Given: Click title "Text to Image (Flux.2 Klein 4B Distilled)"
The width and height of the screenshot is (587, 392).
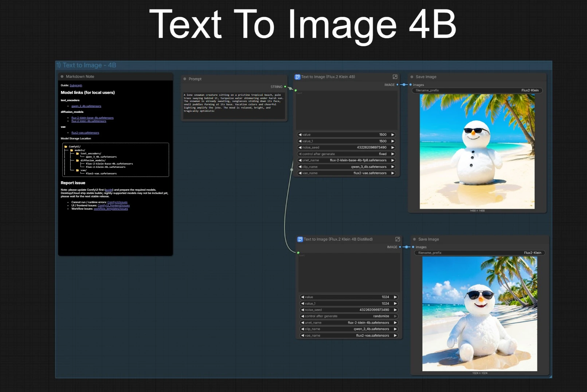Looking at the screenshot, I should click(338, 239).
